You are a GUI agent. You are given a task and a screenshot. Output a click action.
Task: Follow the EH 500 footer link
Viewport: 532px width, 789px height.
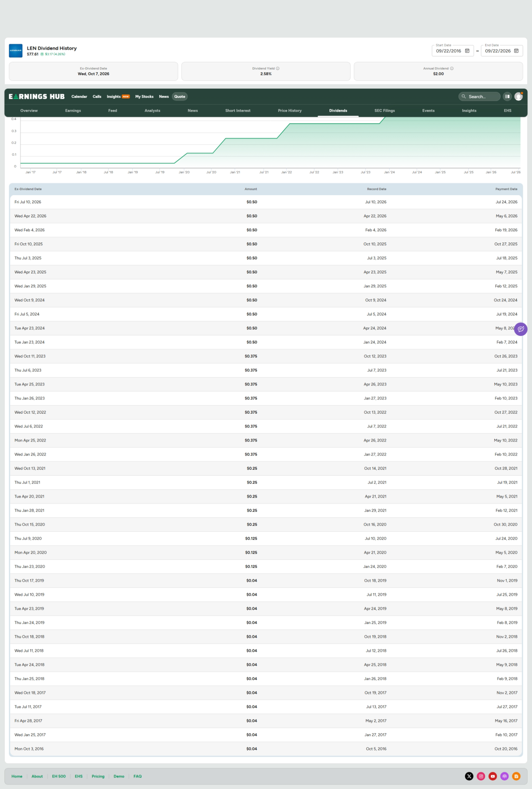click(x=59, y=776)
